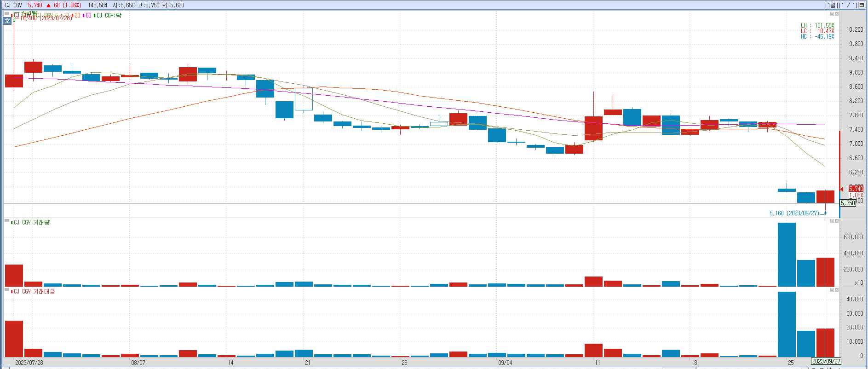Close the 거래량 volume pane

pyautogui.click(x=837, y=221)
